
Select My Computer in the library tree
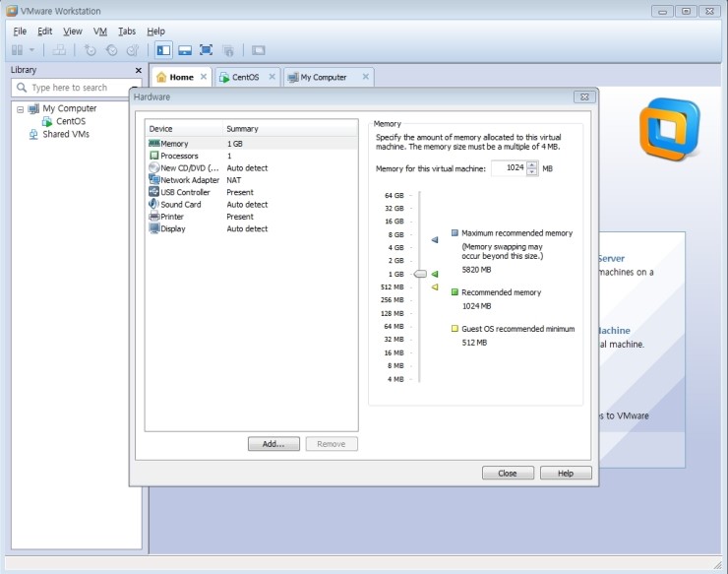70,108
